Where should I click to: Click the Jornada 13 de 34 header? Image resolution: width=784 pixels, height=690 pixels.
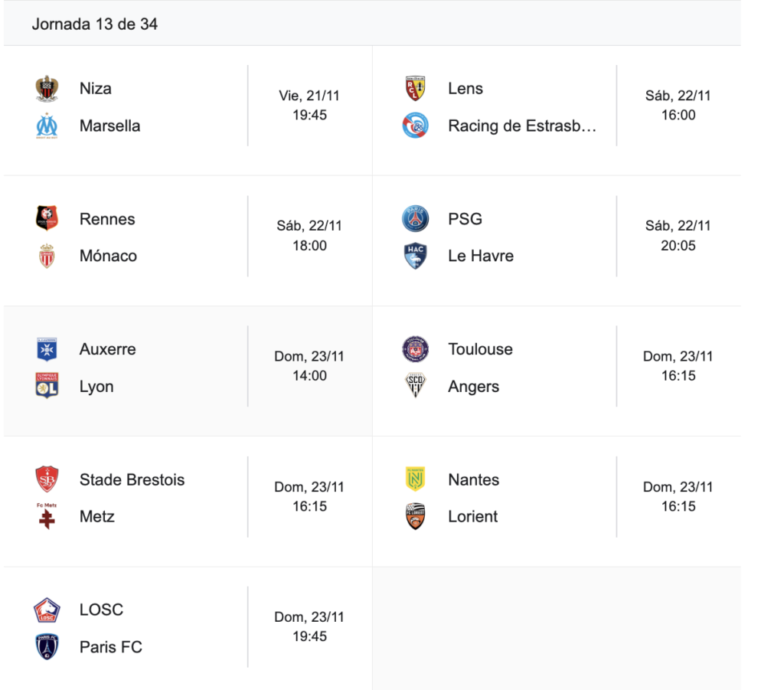[95, 24]
